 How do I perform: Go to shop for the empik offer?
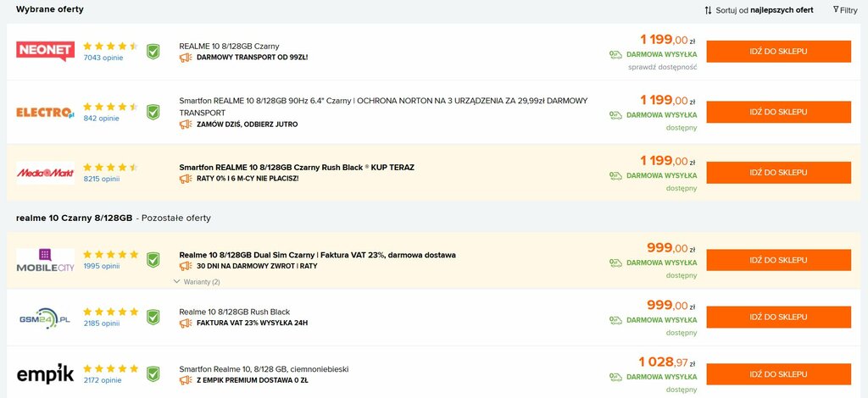(x=778, y=374)
